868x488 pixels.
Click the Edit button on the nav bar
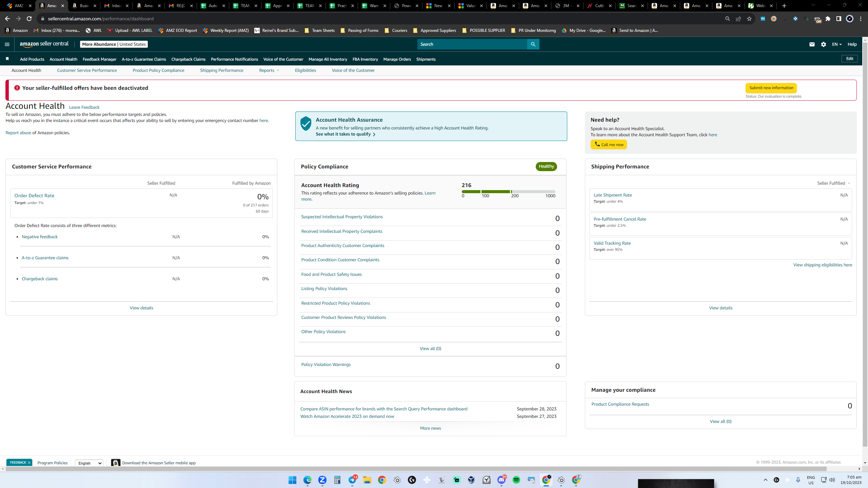(850, 59)
